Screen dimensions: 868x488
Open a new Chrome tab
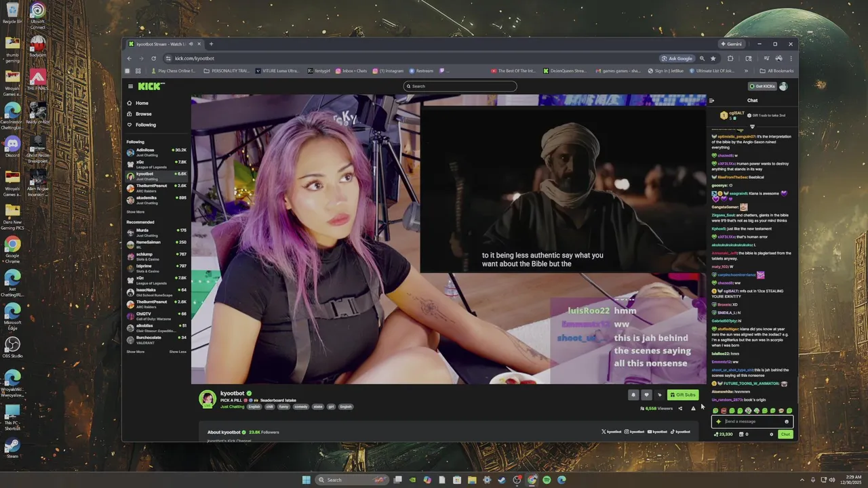211,44
